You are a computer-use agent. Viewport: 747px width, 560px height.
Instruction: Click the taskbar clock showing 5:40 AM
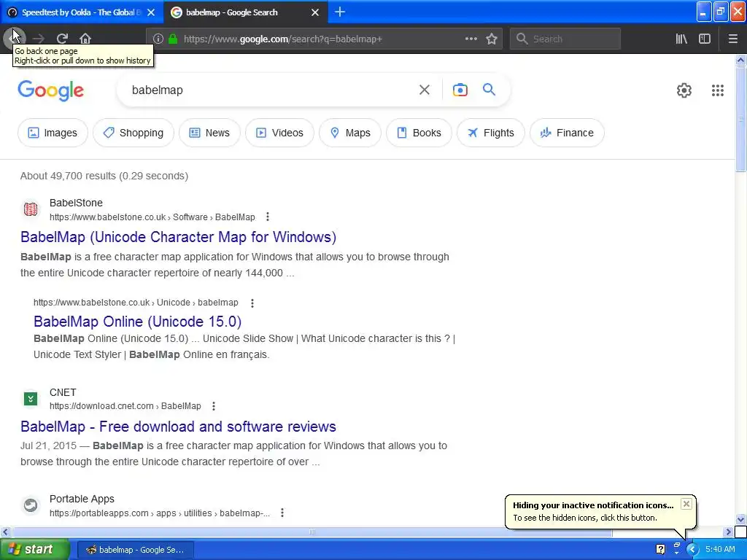[720, 550]
